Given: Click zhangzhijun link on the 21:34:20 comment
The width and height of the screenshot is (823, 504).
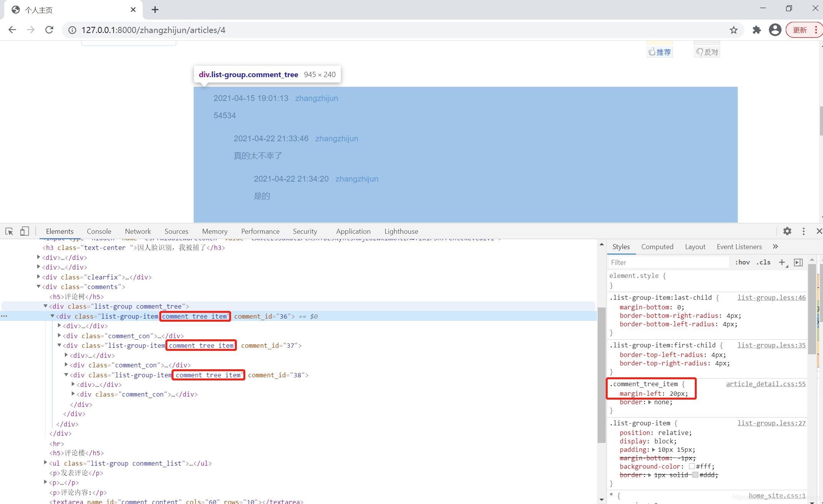Looking at the screenshot, I should click(x=357, y=179).
